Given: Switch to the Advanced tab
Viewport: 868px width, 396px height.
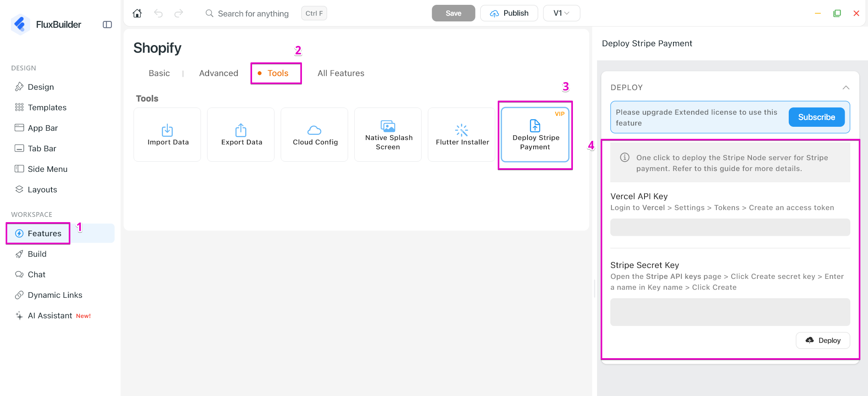Looking at the screenshot, I should (219, 73).
